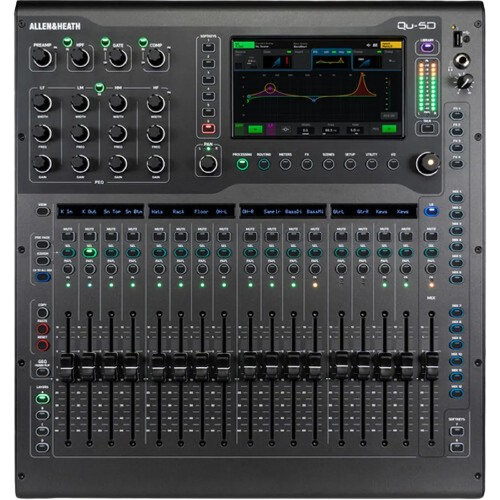
Task: Grab the OH-L channel fader
Action: (223, 366)
